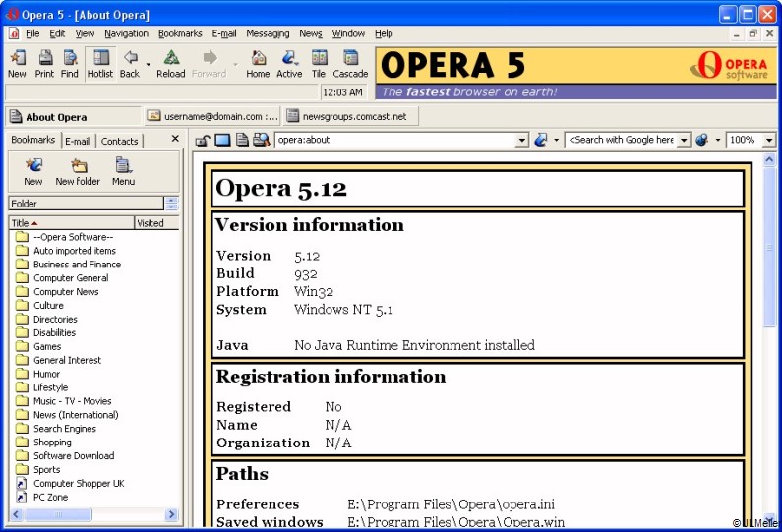Open the File menu
Image resolution: width=782 pixels, height=532 pixels.
[x=32, y=33]
